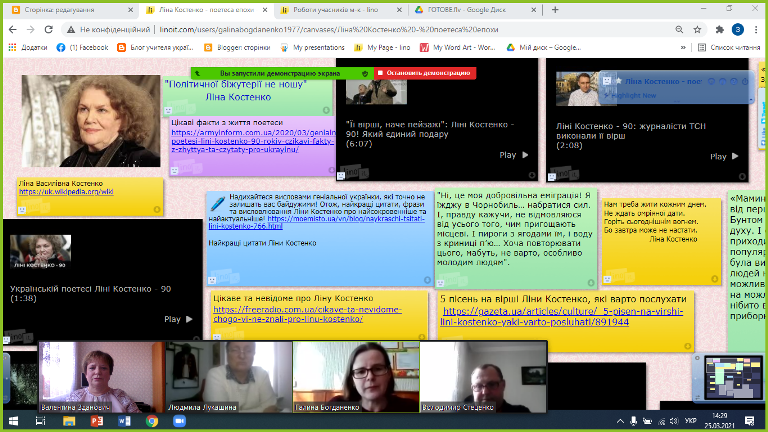The image size is (768, 432).
Task: Open Windows Start menu
Action: pos(13,421)
